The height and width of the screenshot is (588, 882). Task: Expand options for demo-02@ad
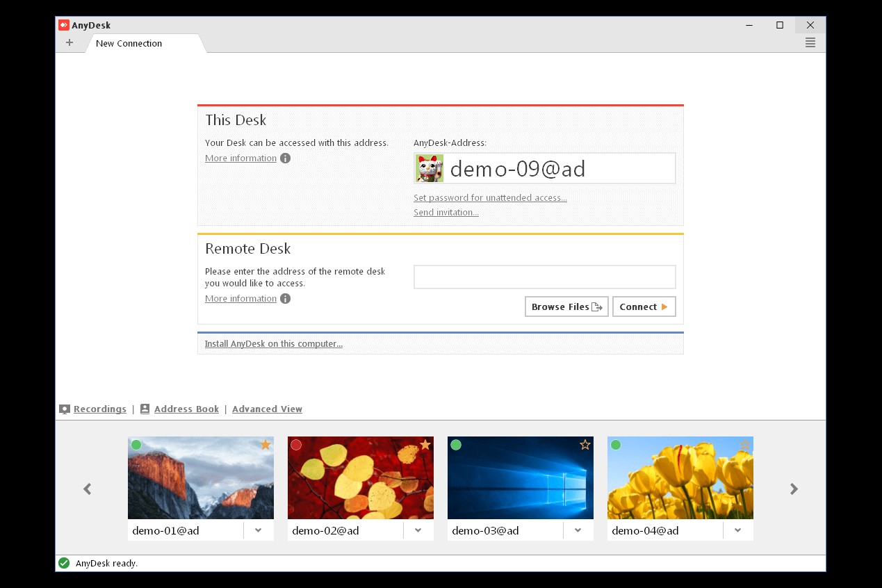(418, 530)
